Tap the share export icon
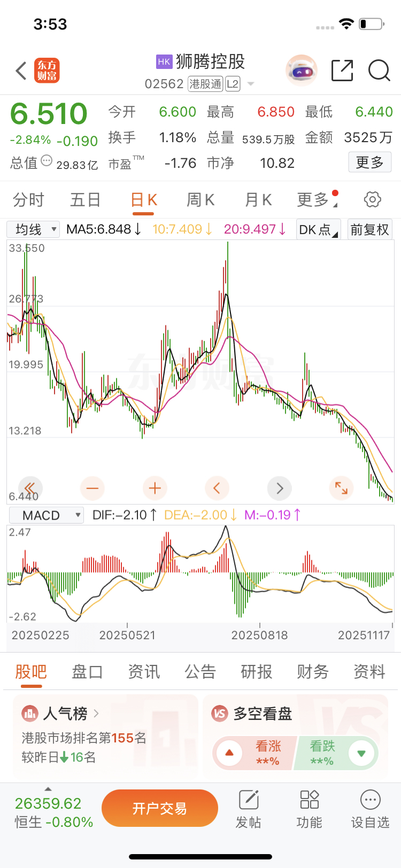 [342, 71]
